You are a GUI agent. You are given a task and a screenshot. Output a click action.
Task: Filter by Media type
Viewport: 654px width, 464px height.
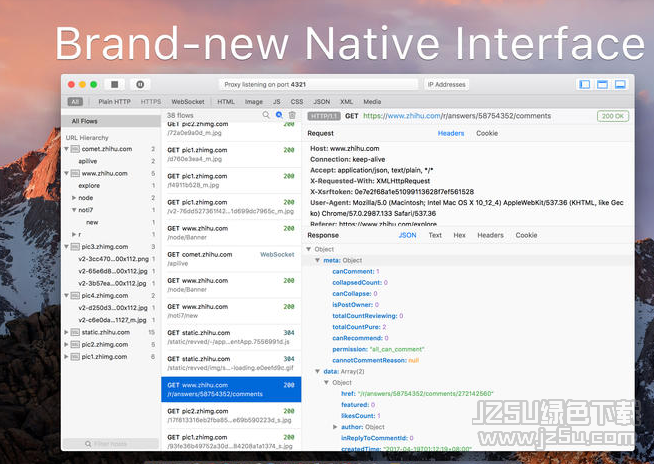pyautogui.click(x=372, y=101)
